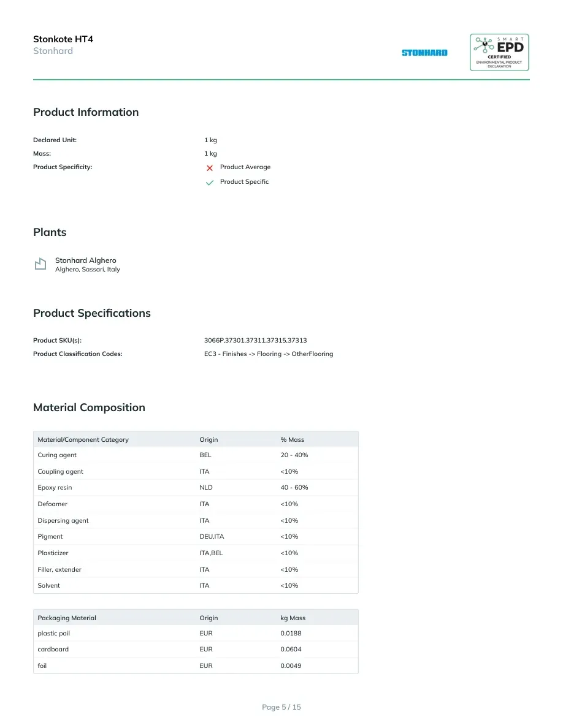Image resolution: width=563 pixels, height=728 pixels.
Task: Select the Product Average option text
Action: 245,167
